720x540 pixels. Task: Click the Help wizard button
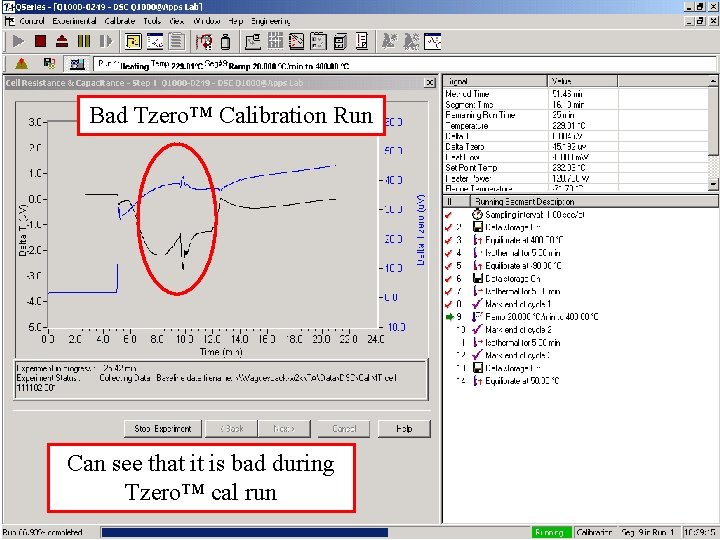(x=404, y=429)
